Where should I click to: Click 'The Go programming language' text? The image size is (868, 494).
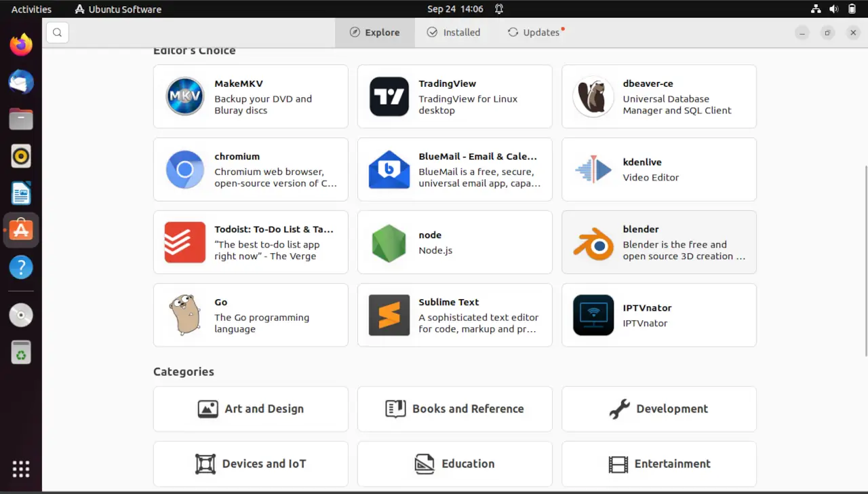click(262, 323)
